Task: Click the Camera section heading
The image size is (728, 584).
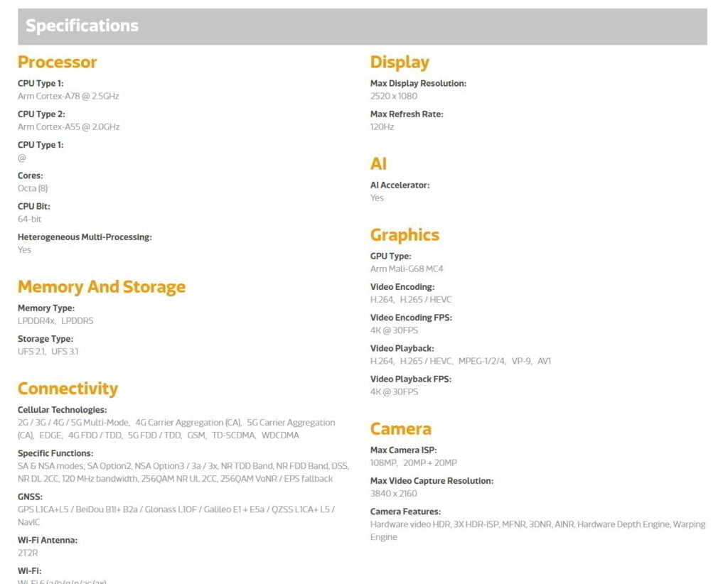Action: coord(400,429)
